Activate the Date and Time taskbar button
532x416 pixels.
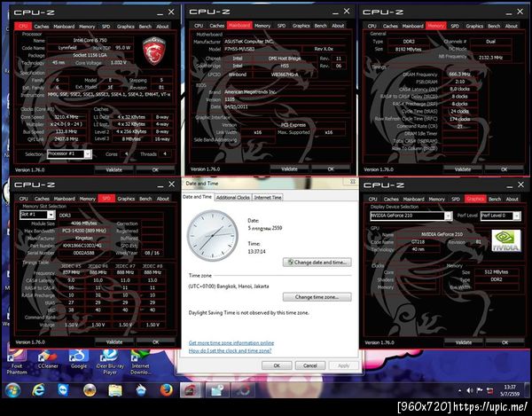click(x=217, y=390)
